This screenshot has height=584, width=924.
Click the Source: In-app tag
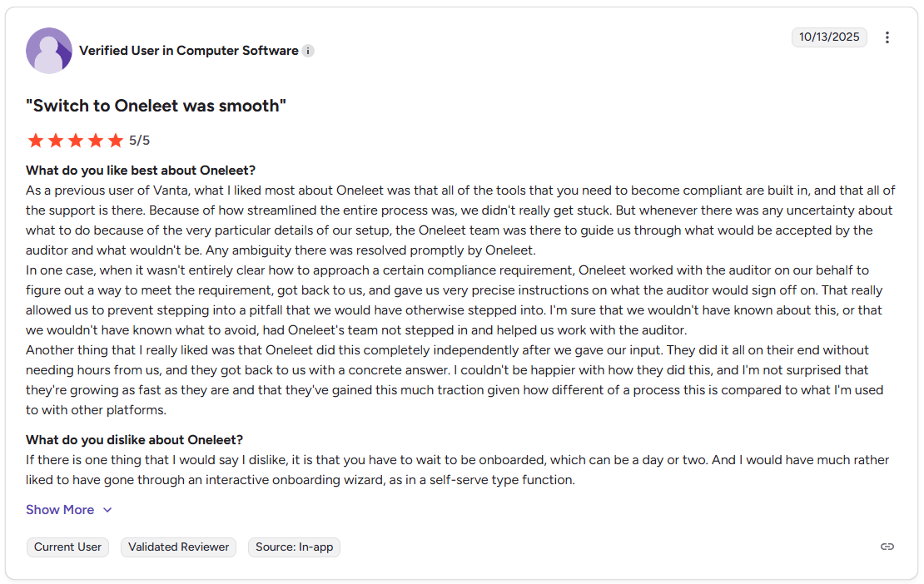click(x=294, y=547)
